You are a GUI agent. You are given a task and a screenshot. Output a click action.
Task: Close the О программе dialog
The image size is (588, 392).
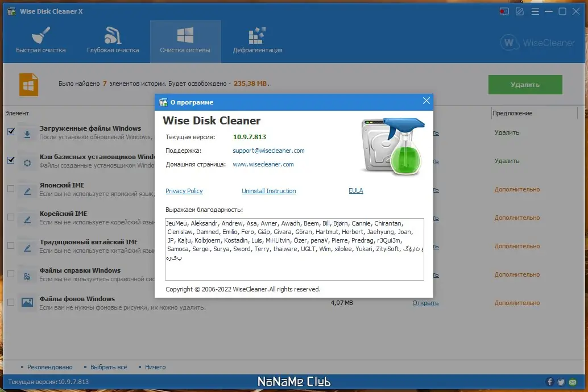point(426,101)
